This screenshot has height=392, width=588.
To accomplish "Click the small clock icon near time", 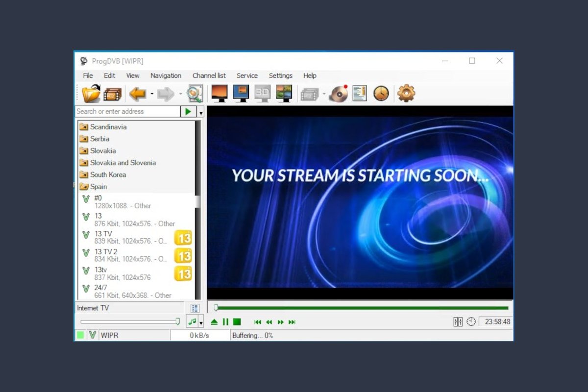I will click(471, 322).
